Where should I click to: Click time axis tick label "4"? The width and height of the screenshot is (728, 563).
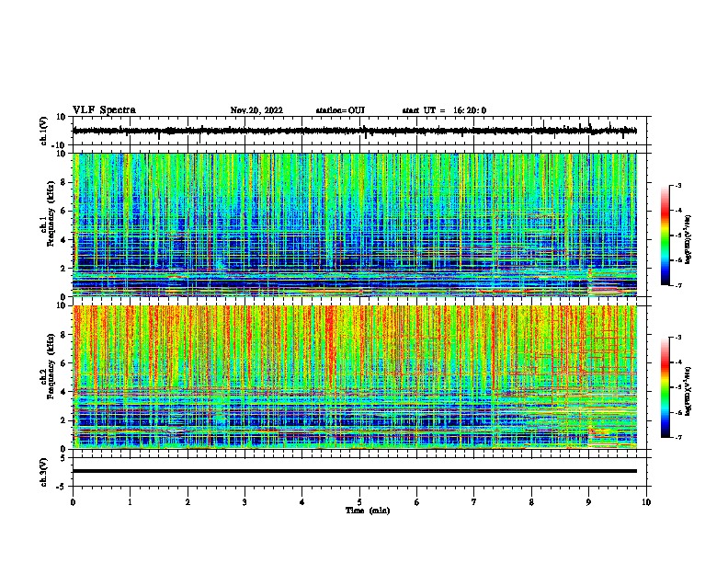click(x=302, y=502)
